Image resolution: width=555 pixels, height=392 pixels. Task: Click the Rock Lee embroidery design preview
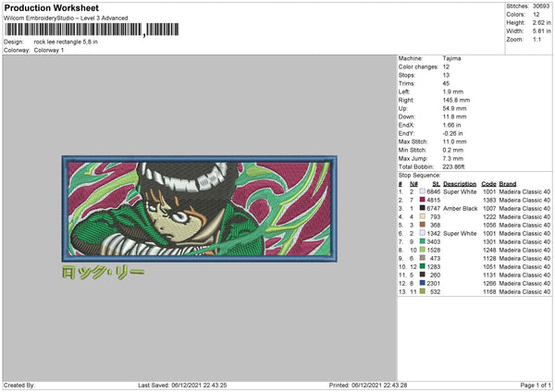coord(199,209)
